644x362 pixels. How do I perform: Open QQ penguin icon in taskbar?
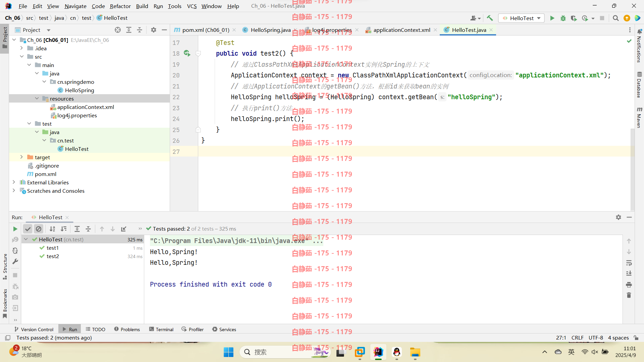pos(397,352)
